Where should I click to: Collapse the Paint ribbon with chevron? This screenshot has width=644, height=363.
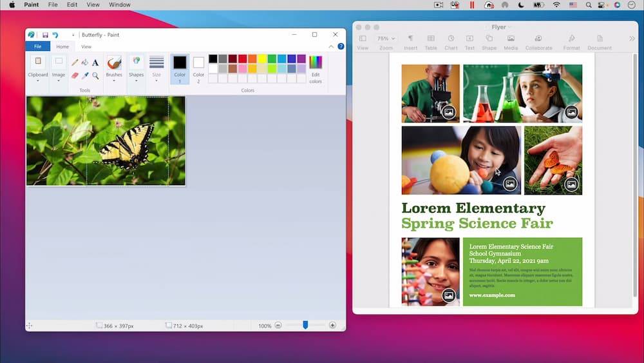331,46
